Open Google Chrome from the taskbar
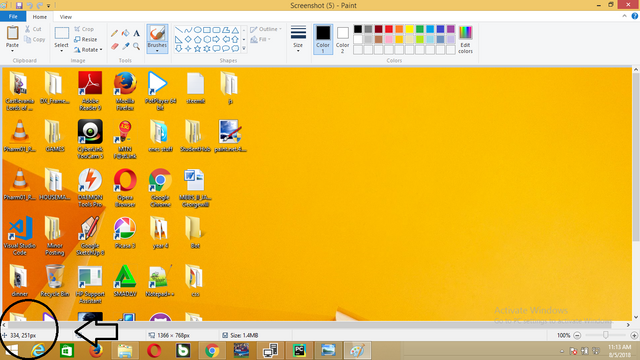The width and height of the screenshot is (640, 360). click(212, 351)
